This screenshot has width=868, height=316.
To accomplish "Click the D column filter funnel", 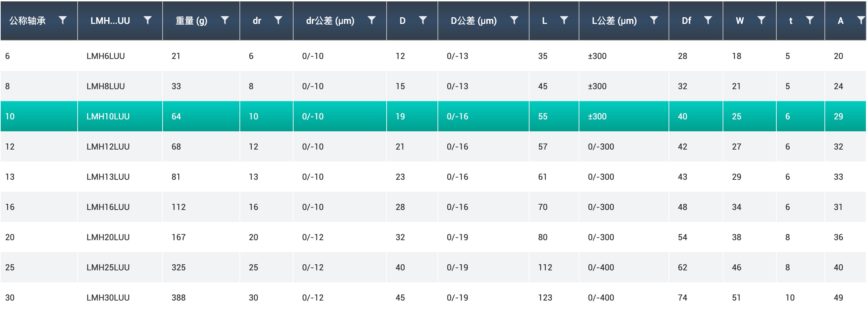I will click(x=423, y=20).
